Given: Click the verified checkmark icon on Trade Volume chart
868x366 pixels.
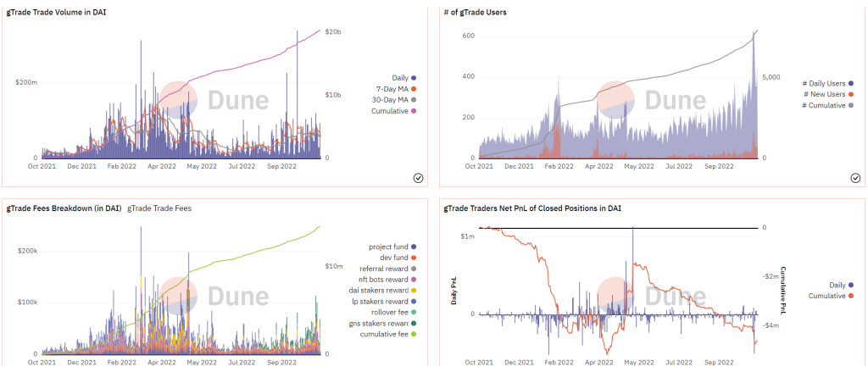Looking at the screenshot, I should point(418,177).
